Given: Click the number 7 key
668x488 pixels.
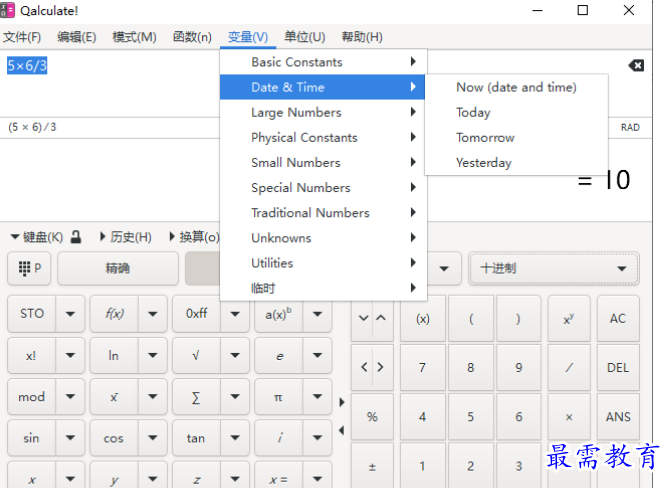Looking at the screenshot, I should pyautogui.click(x=423, y=367).
